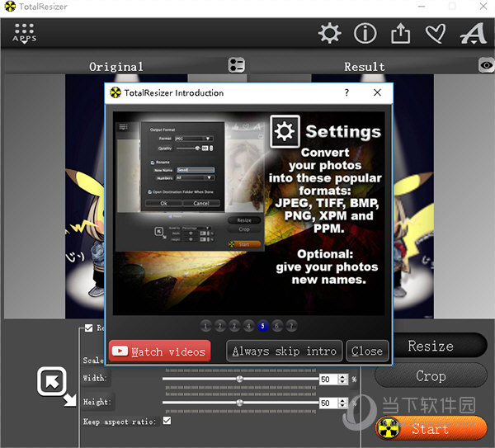
Task: Click the Height value field showing 50
Action: click(x=328, y=403)
